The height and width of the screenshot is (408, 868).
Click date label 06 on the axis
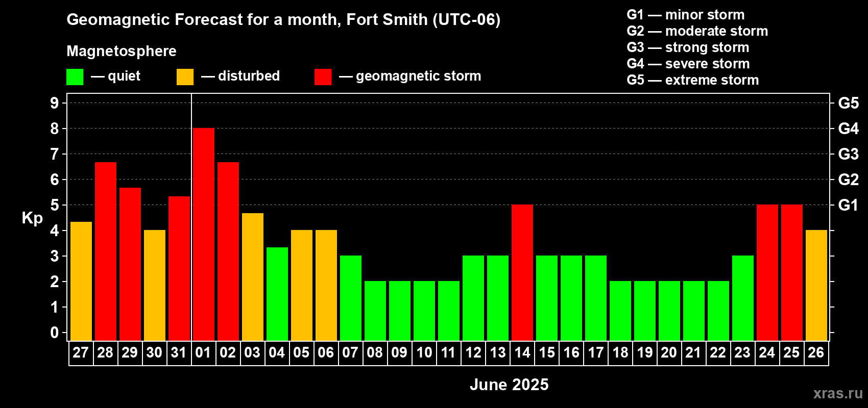326,353
